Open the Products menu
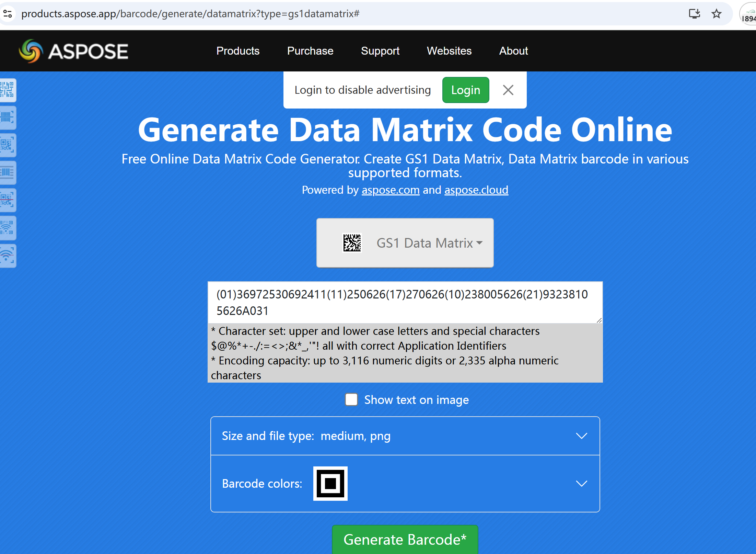This screenshot has width=756, height=554. pyautogui.click(x=238, y=51)
